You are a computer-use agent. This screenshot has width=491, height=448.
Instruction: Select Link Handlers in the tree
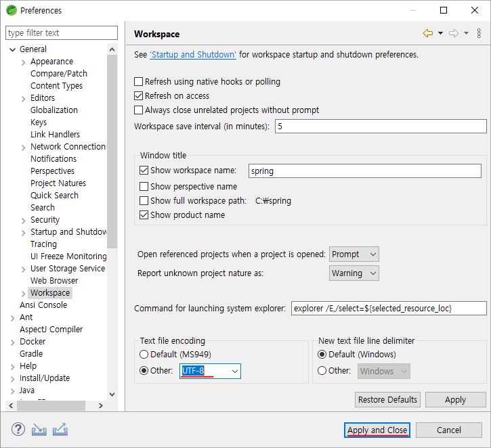pos(55,135)
